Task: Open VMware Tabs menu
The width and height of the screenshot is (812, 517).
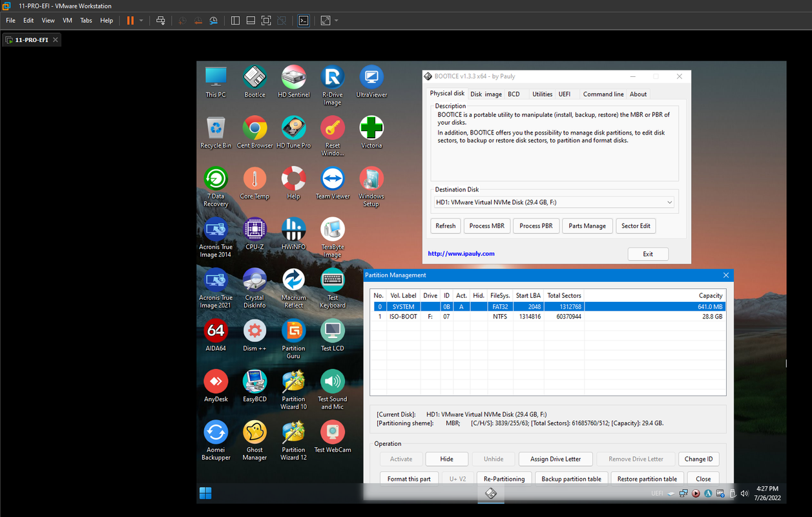Action: 86,21
